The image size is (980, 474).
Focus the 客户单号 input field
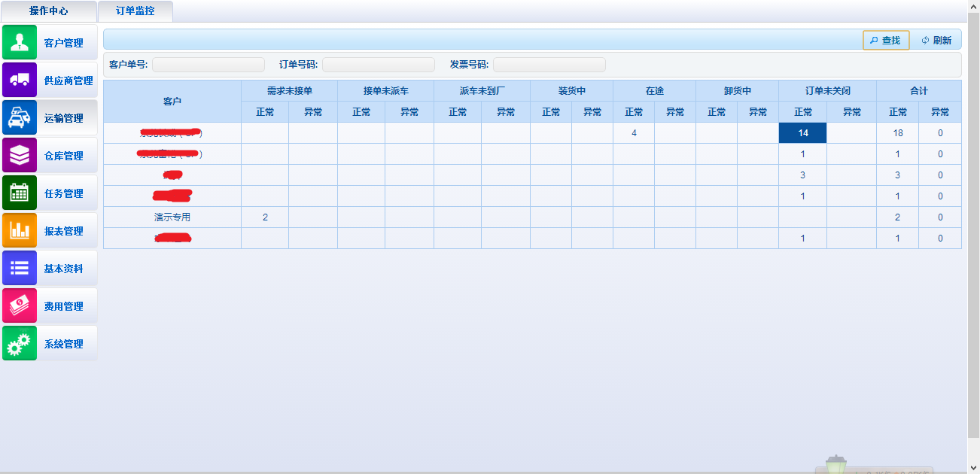pyautogui.click(x=208, y=65)
